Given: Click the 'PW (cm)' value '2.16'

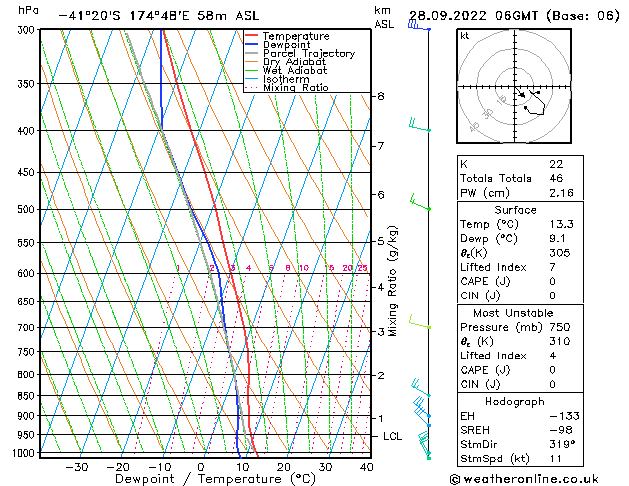Looking at the screenshot, I should [562, 193].
